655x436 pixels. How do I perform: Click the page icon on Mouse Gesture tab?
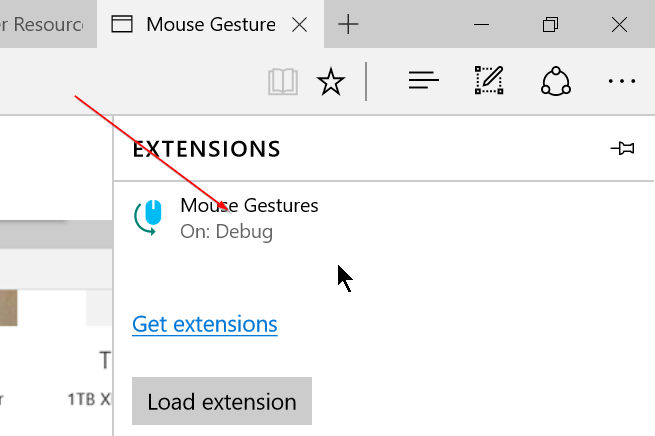pos(122,24)
